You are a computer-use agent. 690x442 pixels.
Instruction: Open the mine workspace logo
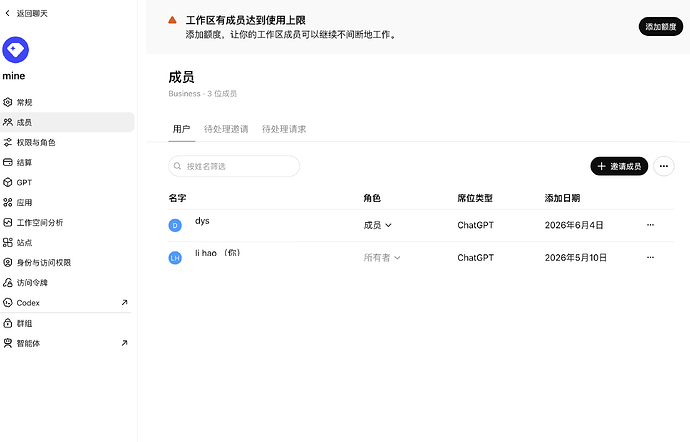pyautogui.click(x=15, y=50)
